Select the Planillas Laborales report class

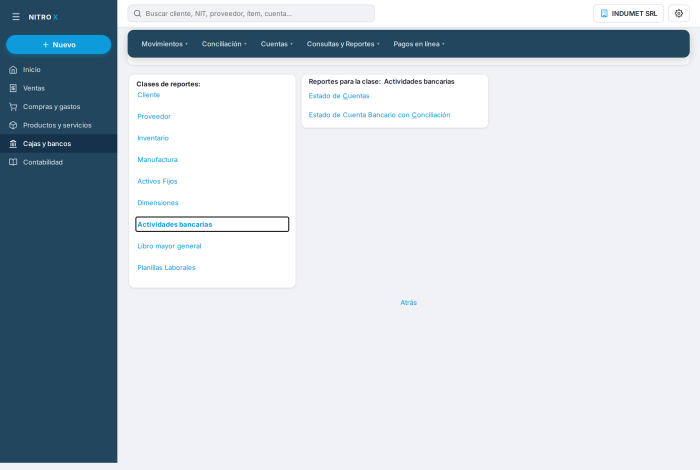coord(166,267)
